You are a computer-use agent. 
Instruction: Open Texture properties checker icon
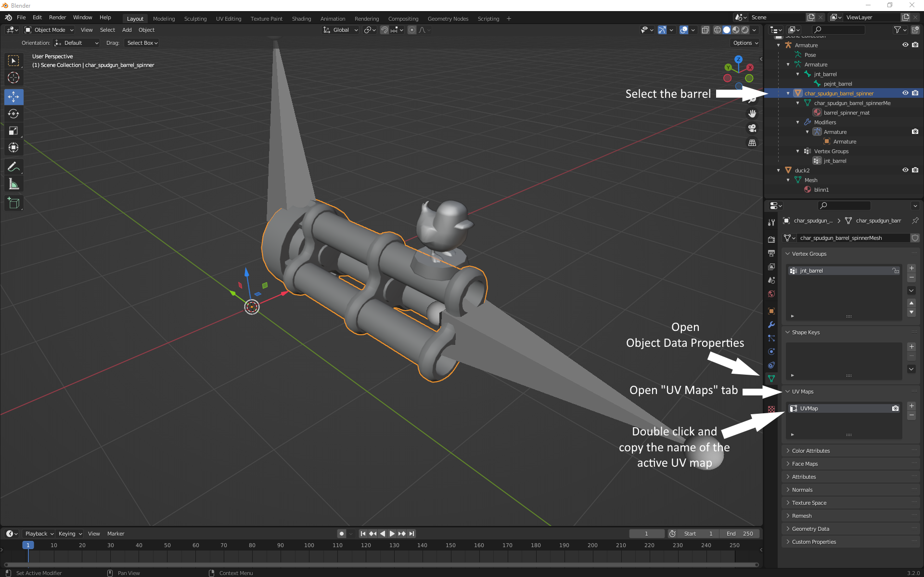click(771, 409)
